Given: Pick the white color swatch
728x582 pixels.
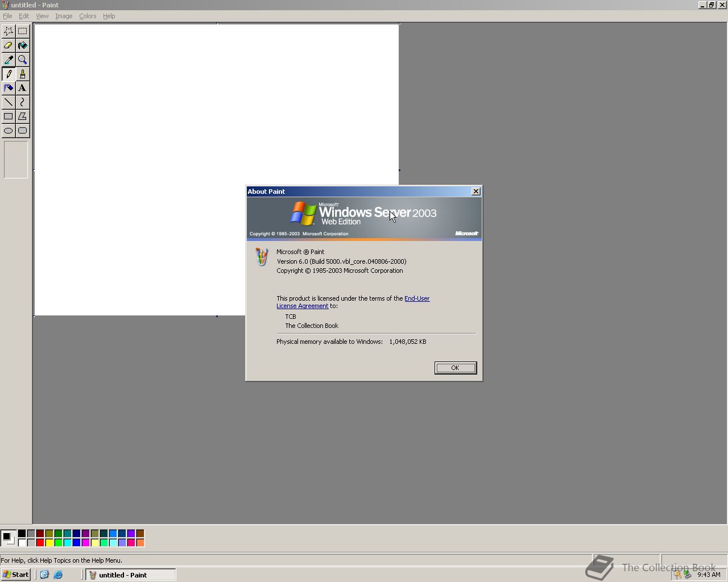Looking at the screenshot, I should pyautogui.click(x=22, y=542).
